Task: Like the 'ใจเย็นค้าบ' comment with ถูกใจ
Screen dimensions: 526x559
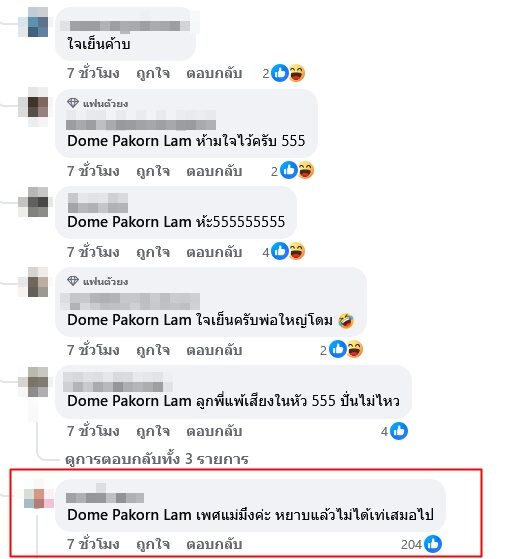Action: click(x=153, y=73)
